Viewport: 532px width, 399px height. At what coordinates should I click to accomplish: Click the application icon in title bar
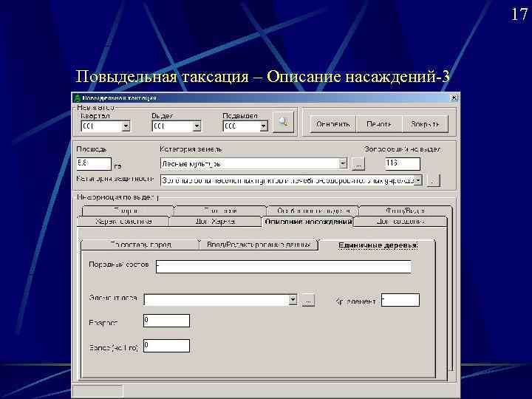tap(78, 98)
